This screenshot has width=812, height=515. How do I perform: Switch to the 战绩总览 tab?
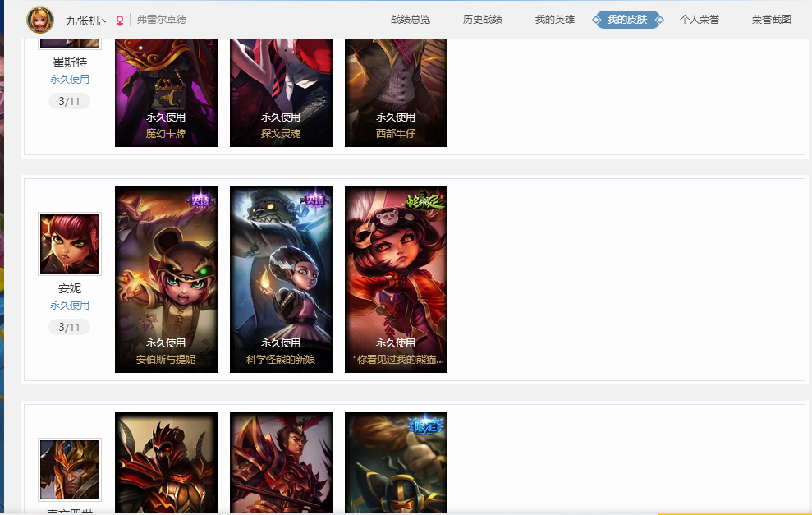point(411,20)
